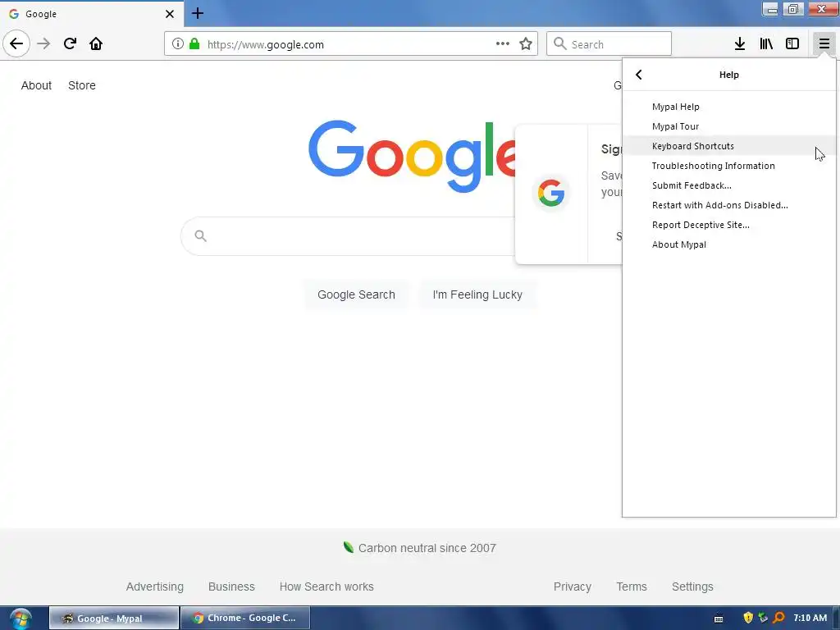
Task: Click the green network tray icon
Action: (x=764, y=618)
